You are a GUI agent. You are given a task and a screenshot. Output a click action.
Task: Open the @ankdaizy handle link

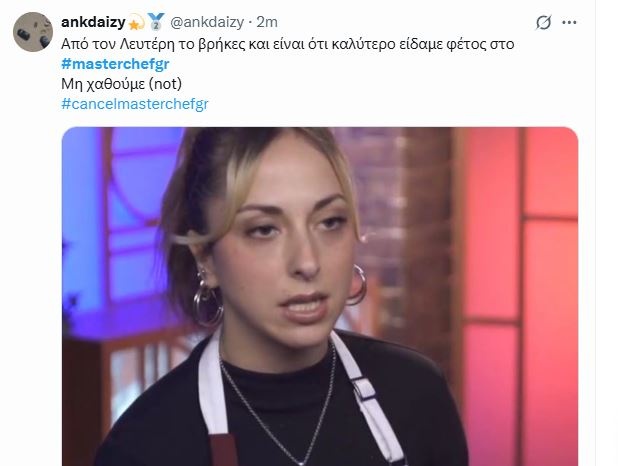click(x=207, y=22)
